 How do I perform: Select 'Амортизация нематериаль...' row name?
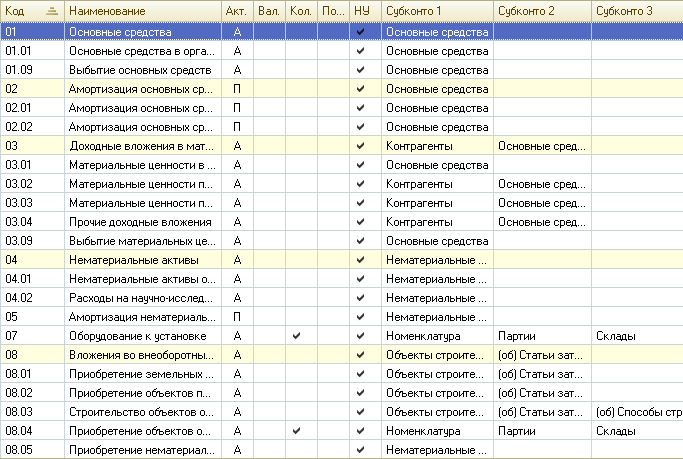(142, 317)
